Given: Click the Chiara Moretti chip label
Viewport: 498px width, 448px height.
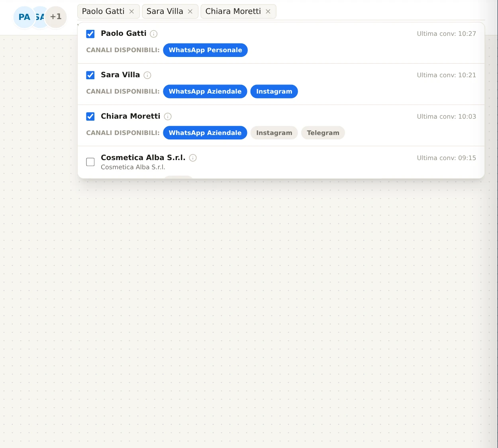Looking at the screenshot, I should (233, 12).
